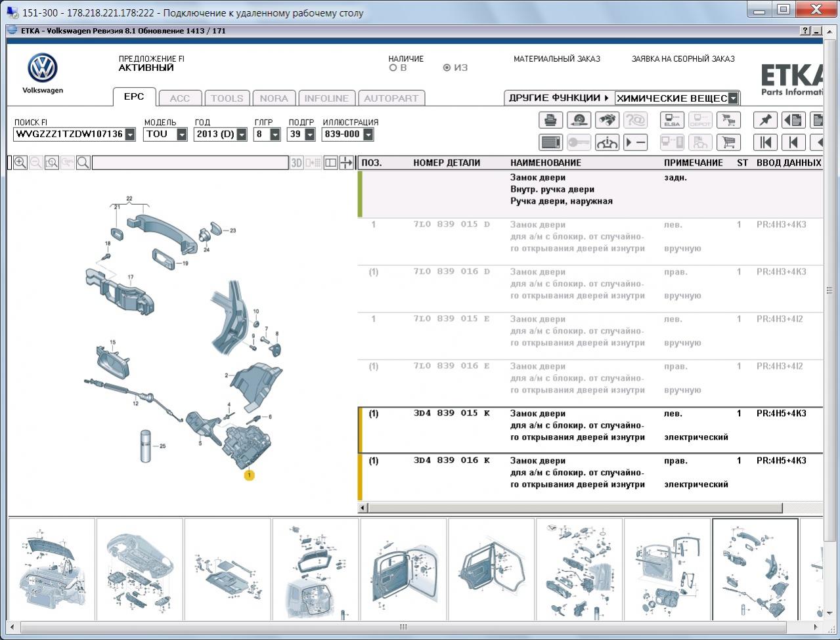Click the list lines icon

pyautogui.click(x=551, y=142)
